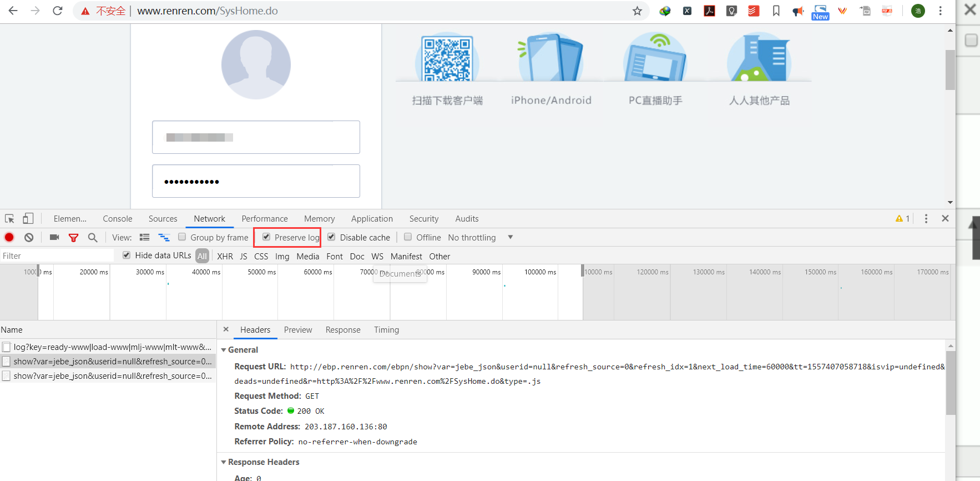This screenshot has height=481, width=980.
Task: Open the Chrome three-dot menu
Action: coord(940,11)
